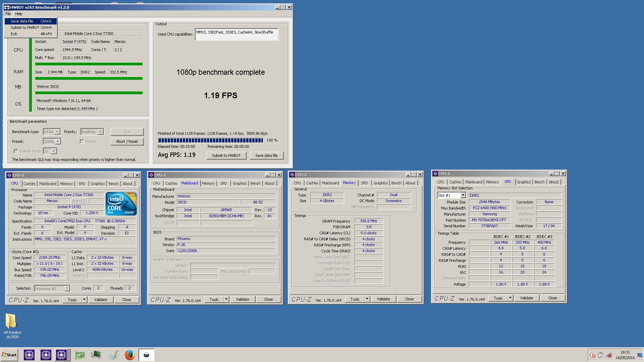Open the Help menu in HWBOT

[x=19, y=14]
